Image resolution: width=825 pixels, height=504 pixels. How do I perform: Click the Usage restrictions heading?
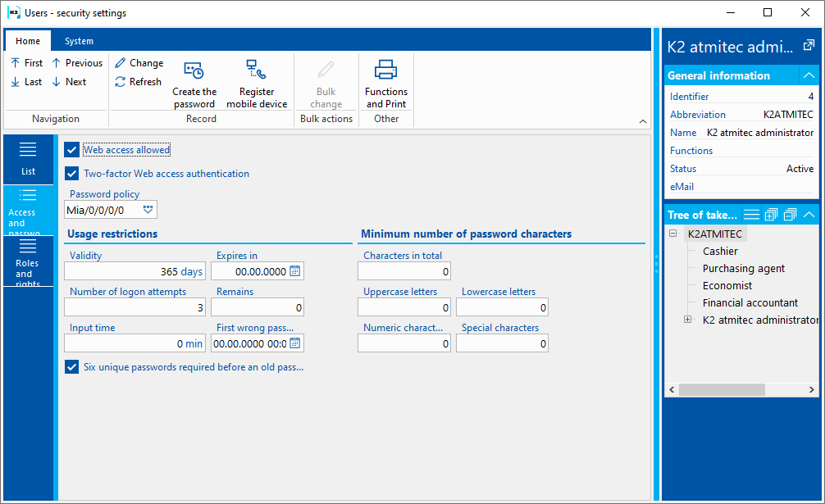[x=112, y=234]
